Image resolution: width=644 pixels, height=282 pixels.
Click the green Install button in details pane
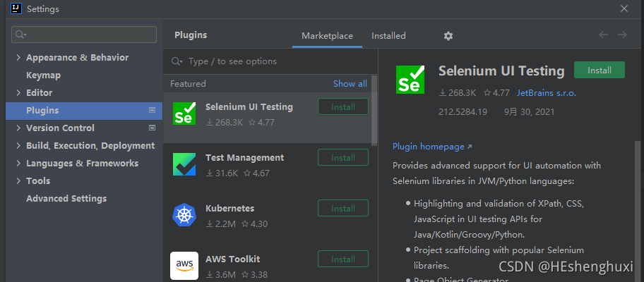click(x=600, y=70)
